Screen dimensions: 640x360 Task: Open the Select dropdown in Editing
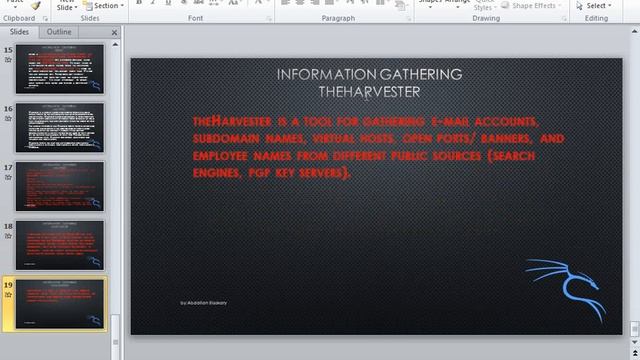click(594, 6)
